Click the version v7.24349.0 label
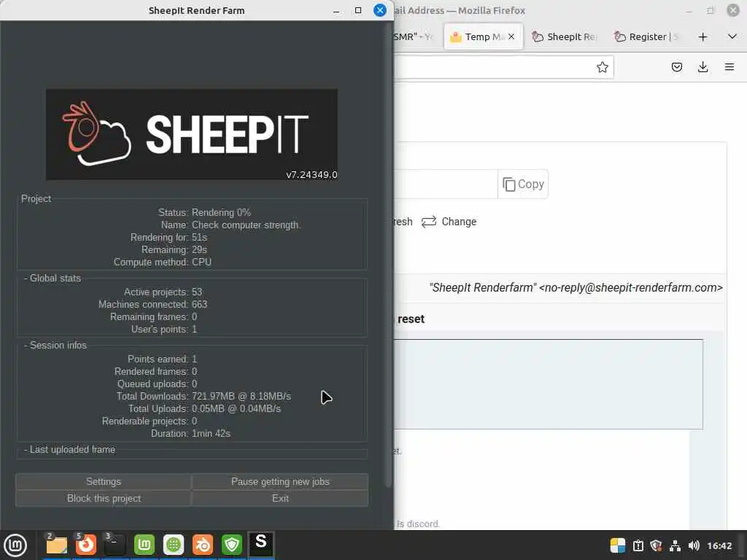This screenshot has width=747, height=560. pos(311,175)
